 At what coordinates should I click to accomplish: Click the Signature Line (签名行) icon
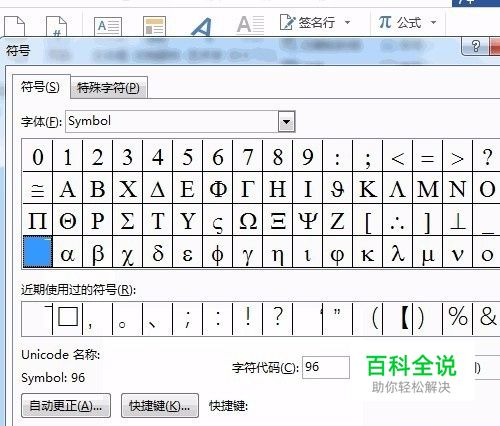287,22
